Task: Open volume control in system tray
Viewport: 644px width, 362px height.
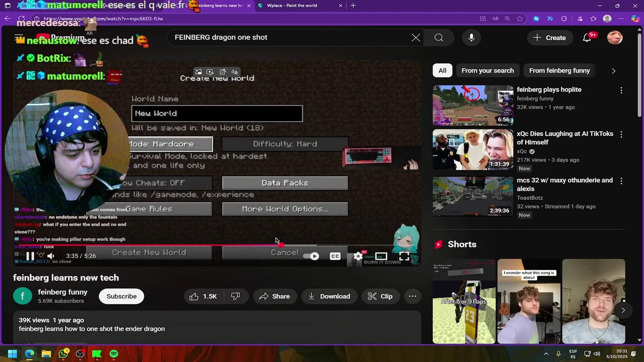Action: pos(597,354)
